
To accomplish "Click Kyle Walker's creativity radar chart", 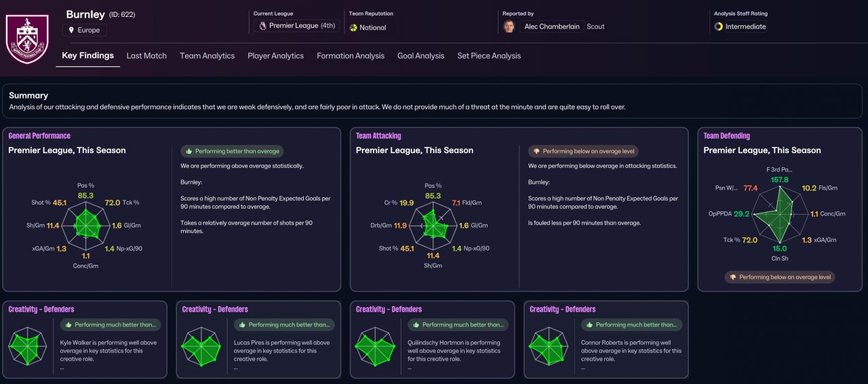I will (27, 347).
